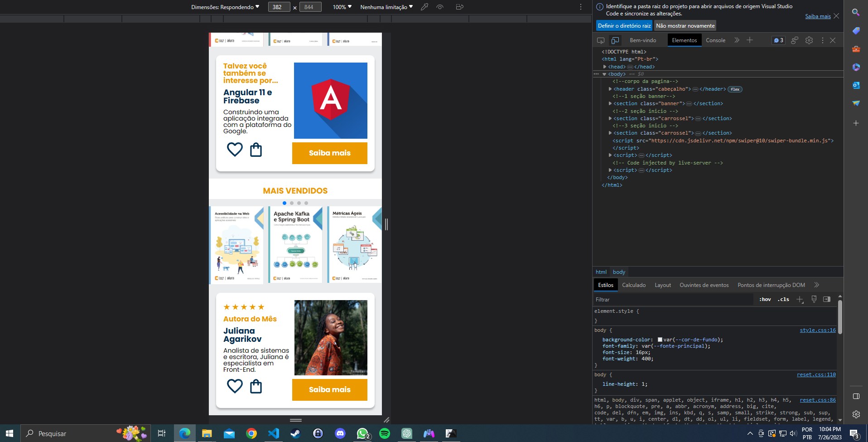
Task: Collapse the body element node
Action: [604, 74]
